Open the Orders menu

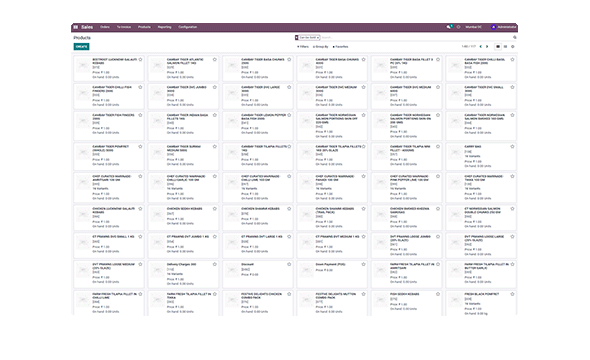click(105, 27)
